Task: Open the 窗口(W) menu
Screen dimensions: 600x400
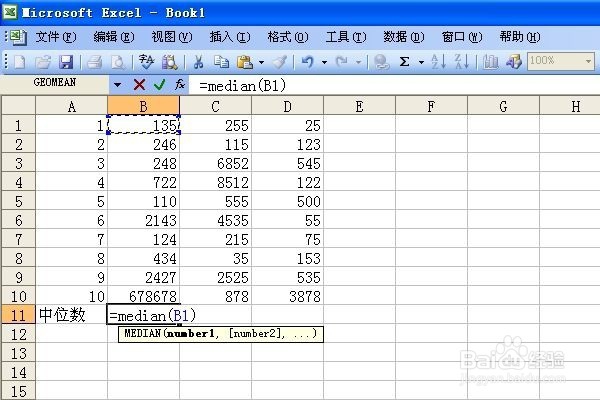Action: [x=462, y=37]
